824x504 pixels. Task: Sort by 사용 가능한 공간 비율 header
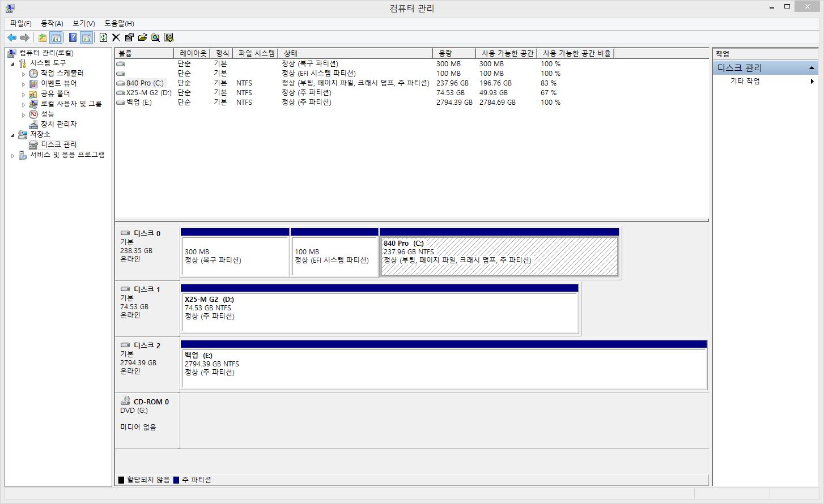tap(575, 53)
